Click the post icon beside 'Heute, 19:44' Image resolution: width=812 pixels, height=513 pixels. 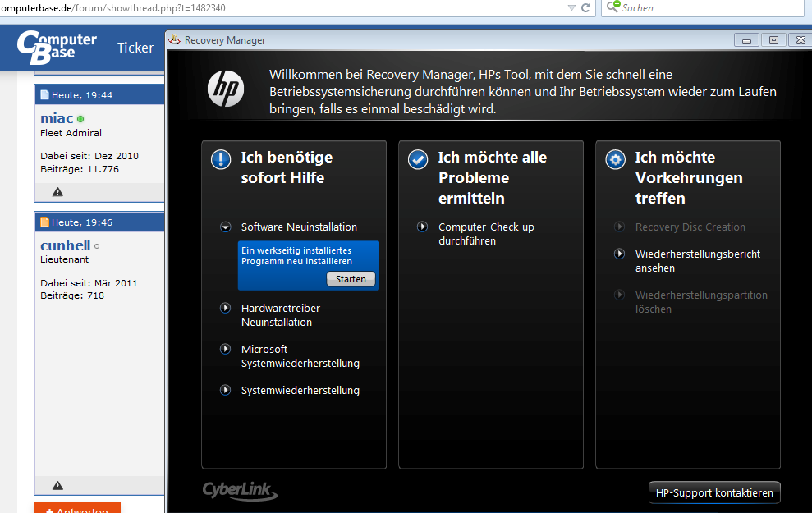click(x=44, y=94)
